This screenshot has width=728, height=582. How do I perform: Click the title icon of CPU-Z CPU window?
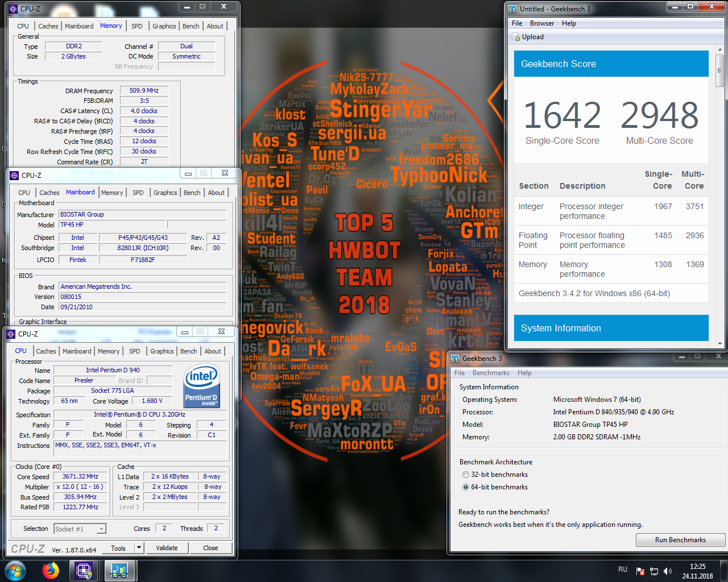tap(11, 334)
